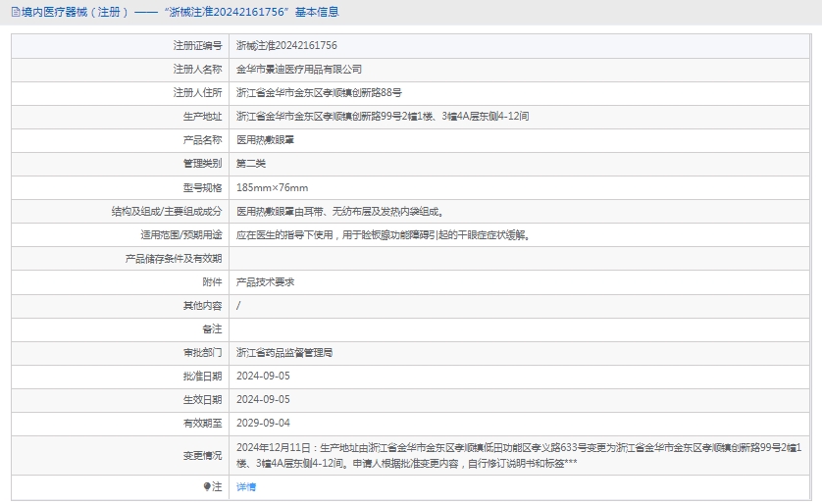
Task: Click the 产品技术要求 attachment entry
Action: (x=265, y=282)
